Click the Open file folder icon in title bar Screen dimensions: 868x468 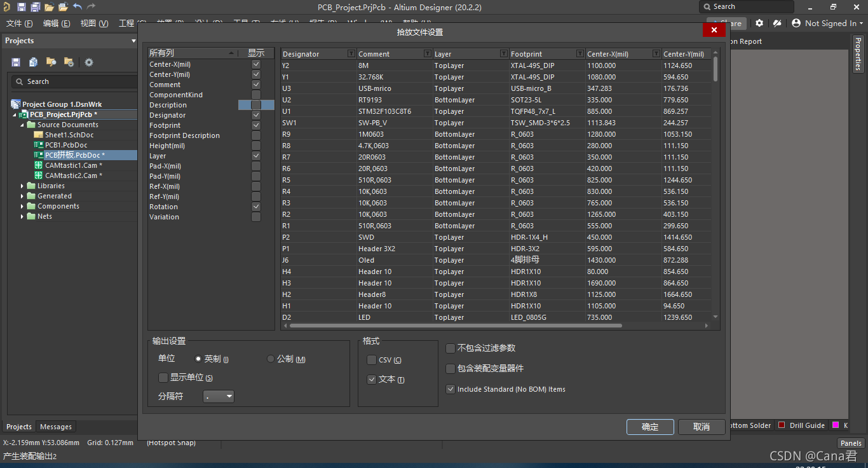(x=49, y=7)
